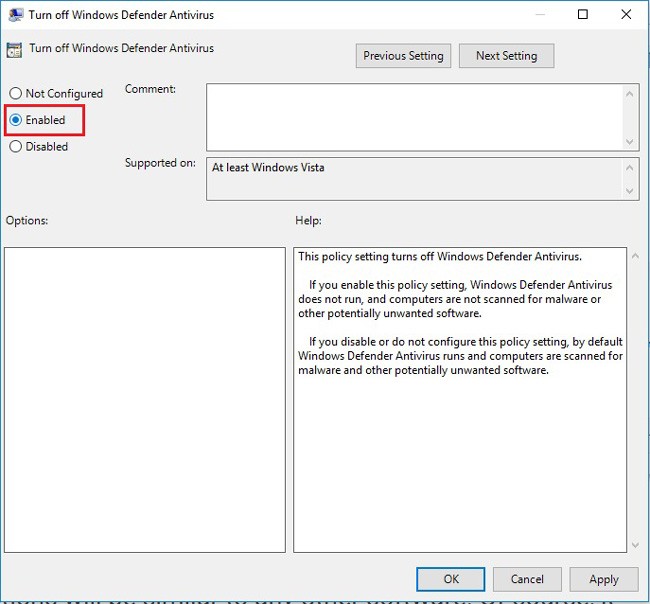Click the Help pane scroll-down arrow

635,545
